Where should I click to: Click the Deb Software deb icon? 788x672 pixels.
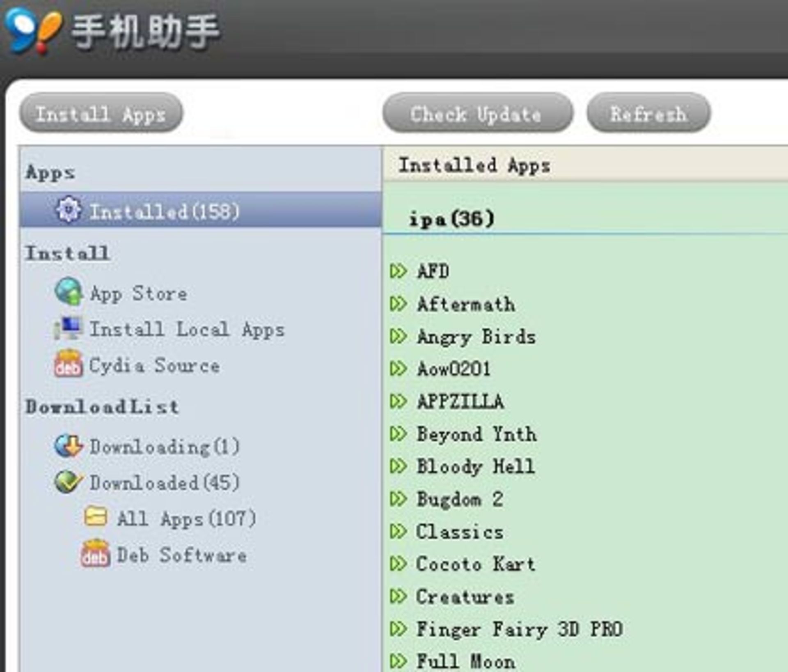point(96,553)
